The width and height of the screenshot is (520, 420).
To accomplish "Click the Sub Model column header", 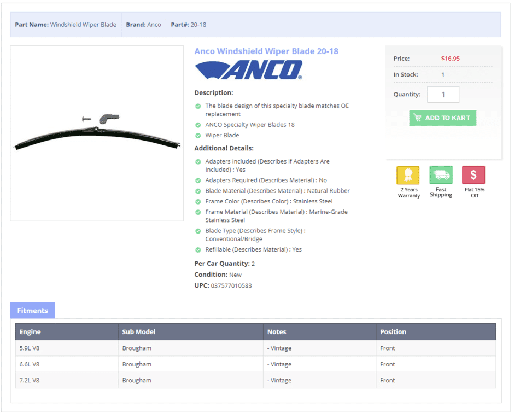I will pyautogui.click(x=139, y=332).
